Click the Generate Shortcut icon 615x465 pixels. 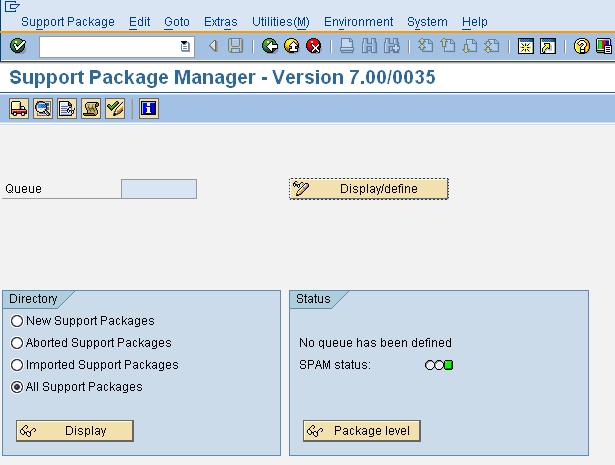click(x=548, y=46)
